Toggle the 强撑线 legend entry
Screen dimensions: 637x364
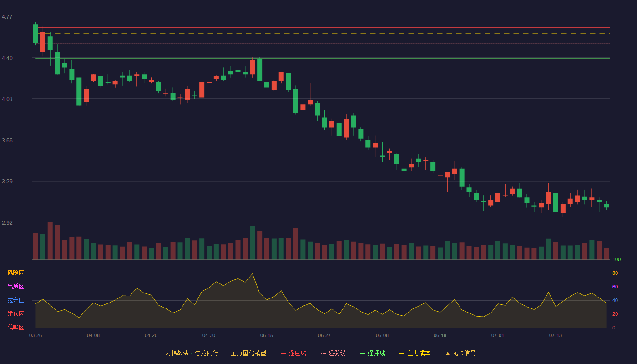click(x=373, y=353)
